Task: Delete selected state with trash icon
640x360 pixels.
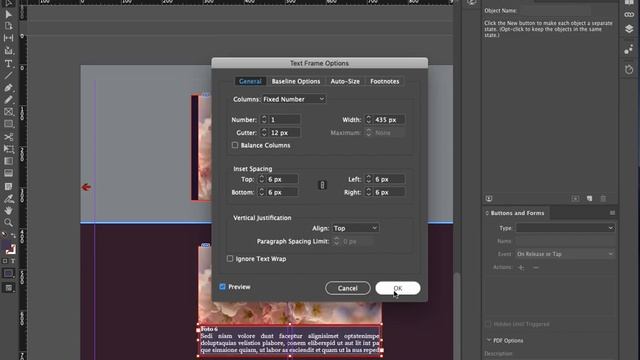Action: click(603, 199)
